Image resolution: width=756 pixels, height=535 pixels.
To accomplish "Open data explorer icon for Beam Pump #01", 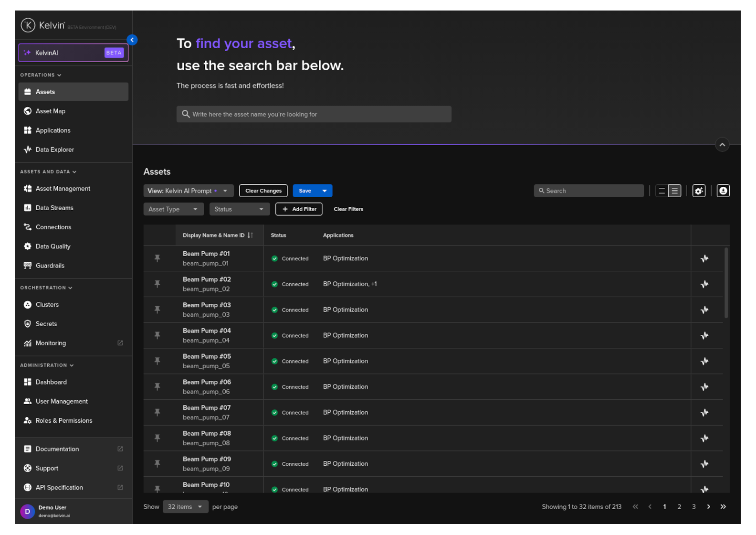I will pyautogui.click(x=704, y=258).
